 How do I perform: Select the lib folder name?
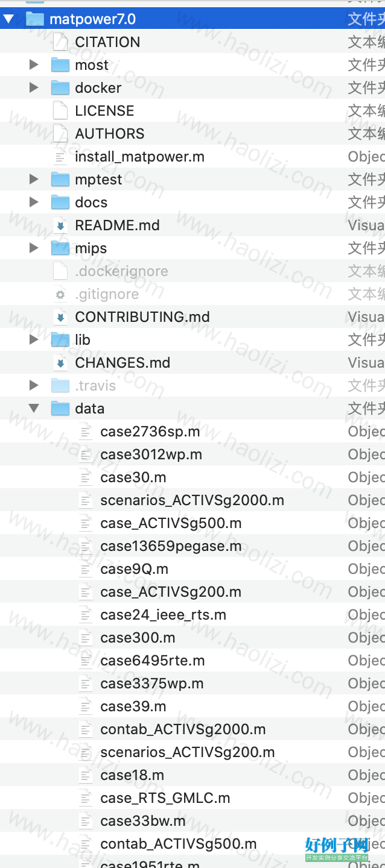click(83, 340)
